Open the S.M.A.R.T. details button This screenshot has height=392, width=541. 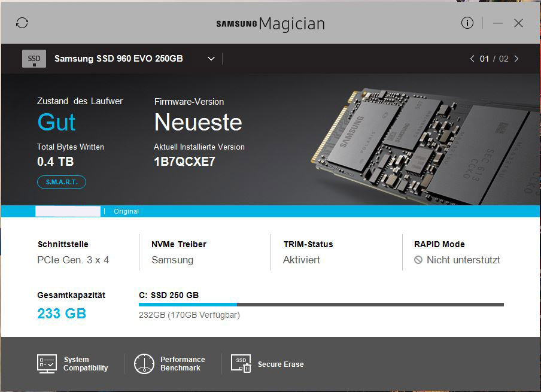coord(62,182)
